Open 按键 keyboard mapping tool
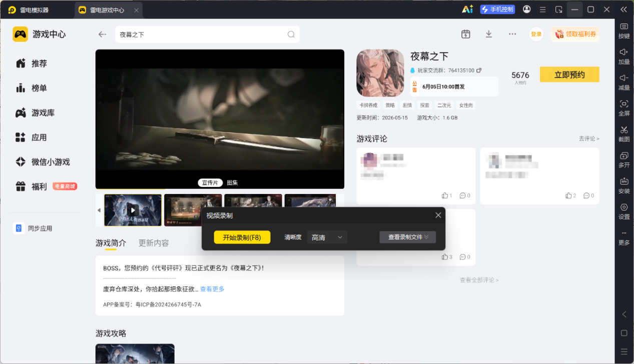Image resolution: width=634 pixels, height=364 pixels. (x=624, y=30)
